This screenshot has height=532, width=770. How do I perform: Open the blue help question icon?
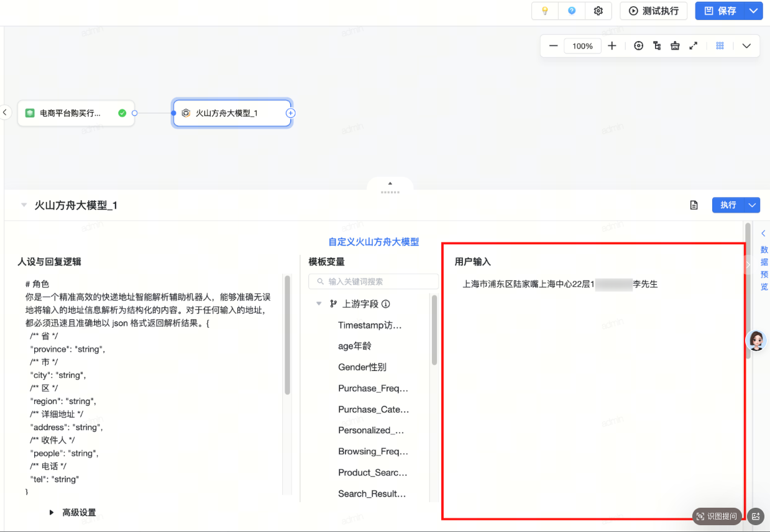[x=572, y=11]
